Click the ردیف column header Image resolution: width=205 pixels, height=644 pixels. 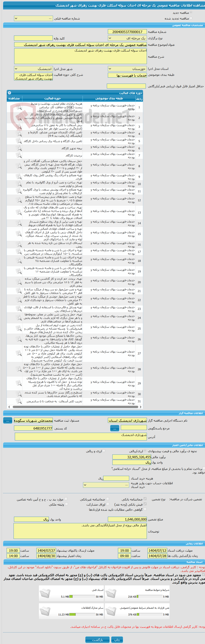coord(139,99)
